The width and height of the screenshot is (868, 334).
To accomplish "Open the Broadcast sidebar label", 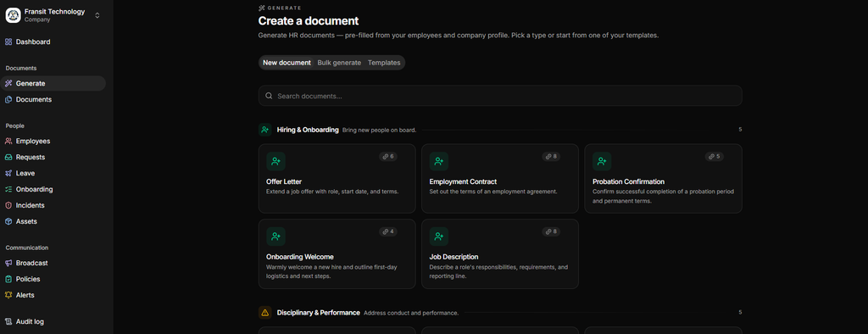I will pos(32,263).
